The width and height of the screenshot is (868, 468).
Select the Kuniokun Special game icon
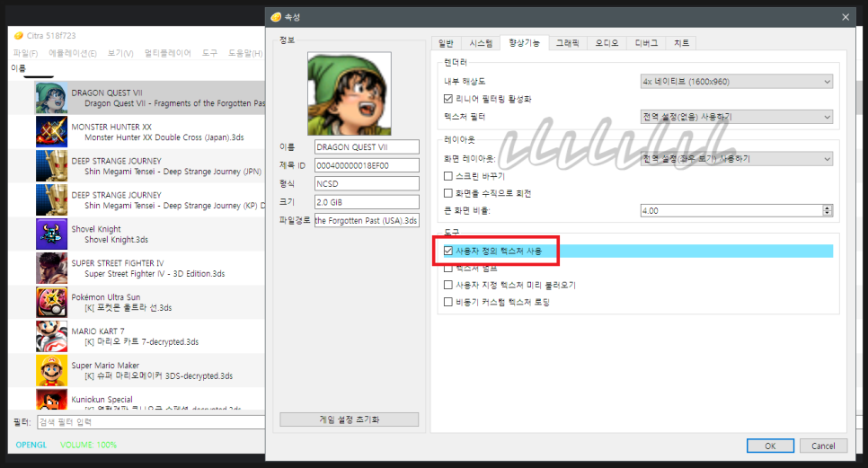pyautogui.click(x=51, y=399)
